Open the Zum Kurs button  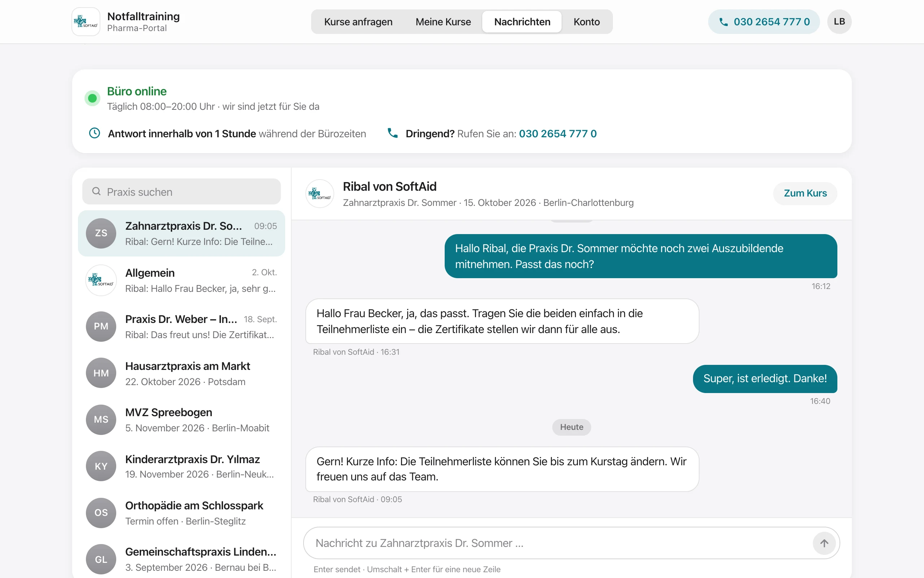pyautogui.click(x=805, y=193)
